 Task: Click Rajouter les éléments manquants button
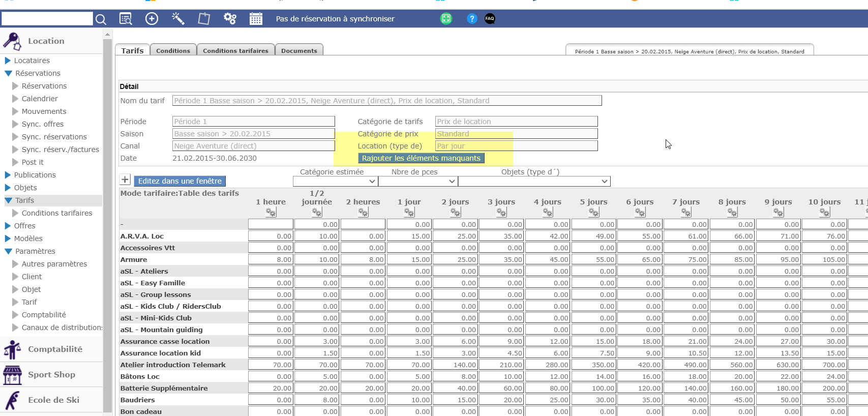pyautogui.click(x=421, y=158)
